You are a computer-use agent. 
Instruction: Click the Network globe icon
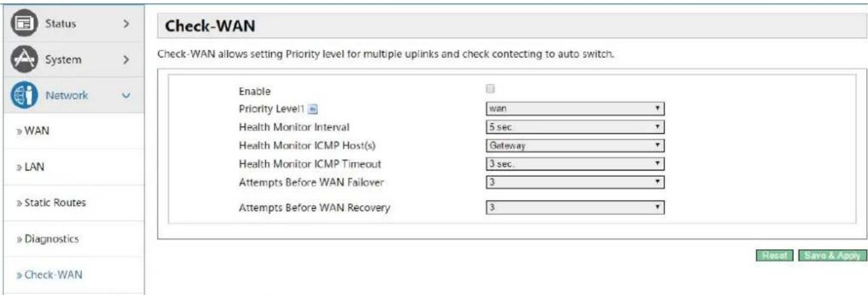click(x=25, y=95)
